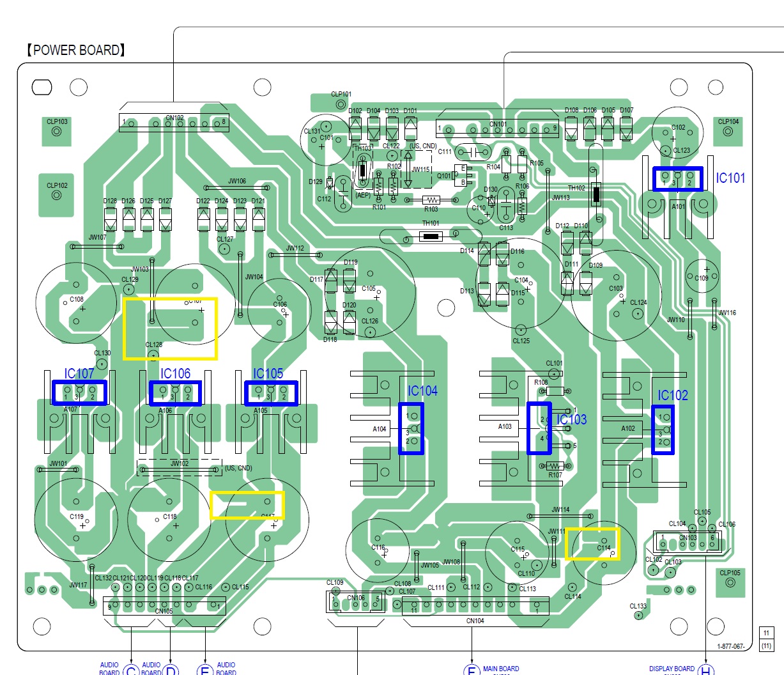Click the D119 diode symbol
This screenshot has height=675, width=784.
tap(350, 280)
